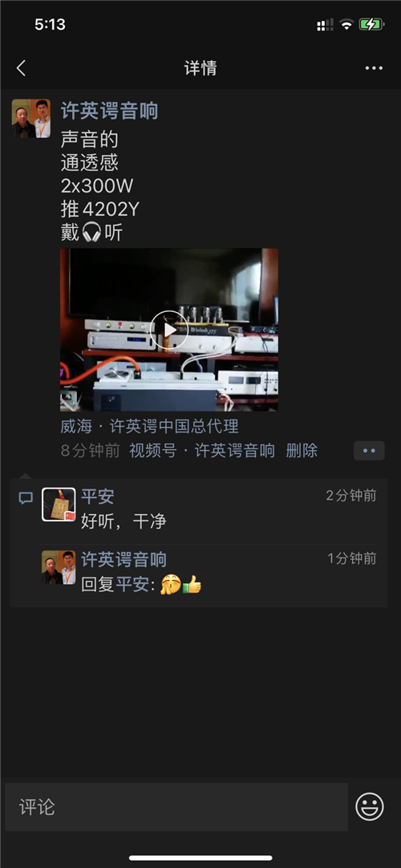Open location 威海 · 许英谔中国总代理
Viewport: 401px width, 868px height.
pos(149,426)
